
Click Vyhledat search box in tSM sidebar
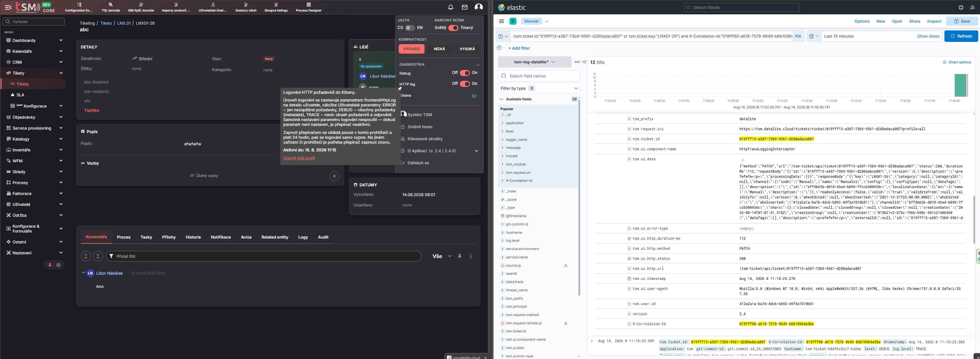pyautogui.click(x=34, y=22)
